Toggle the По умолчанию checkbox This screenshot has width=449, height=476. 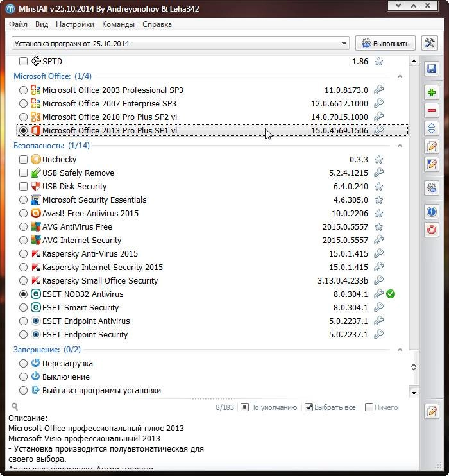244,407
